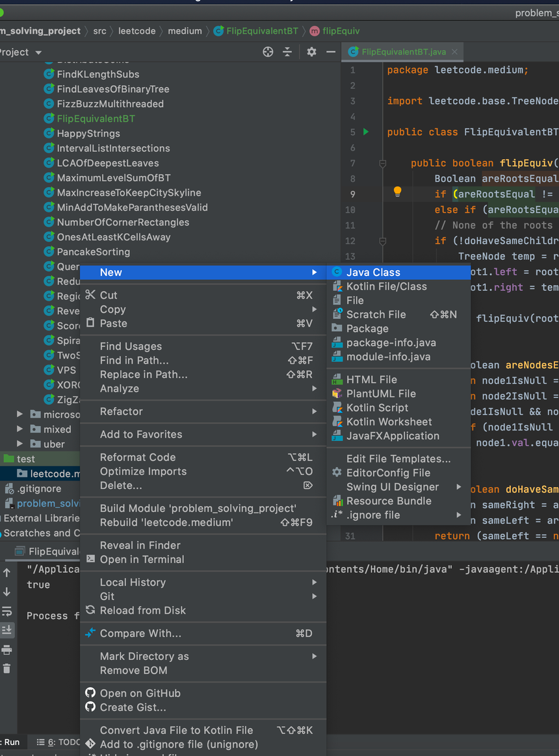Screen dimensions: 559x756
Task: Open the Project view dropdown
Action: 38,53
